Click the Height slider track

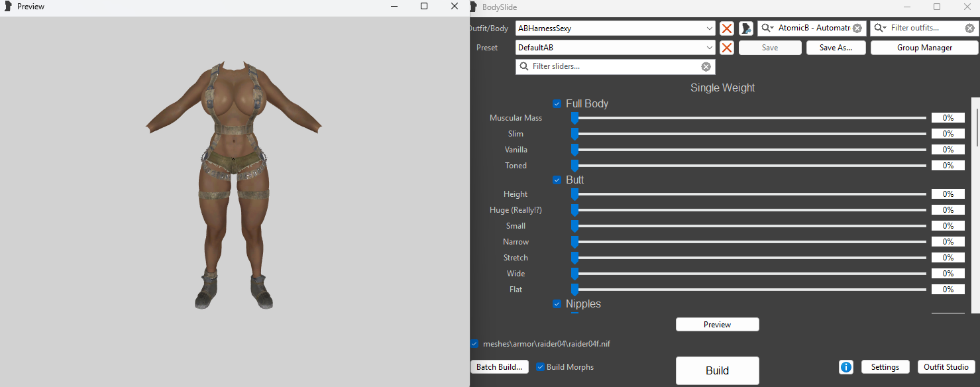coord(749,194)
